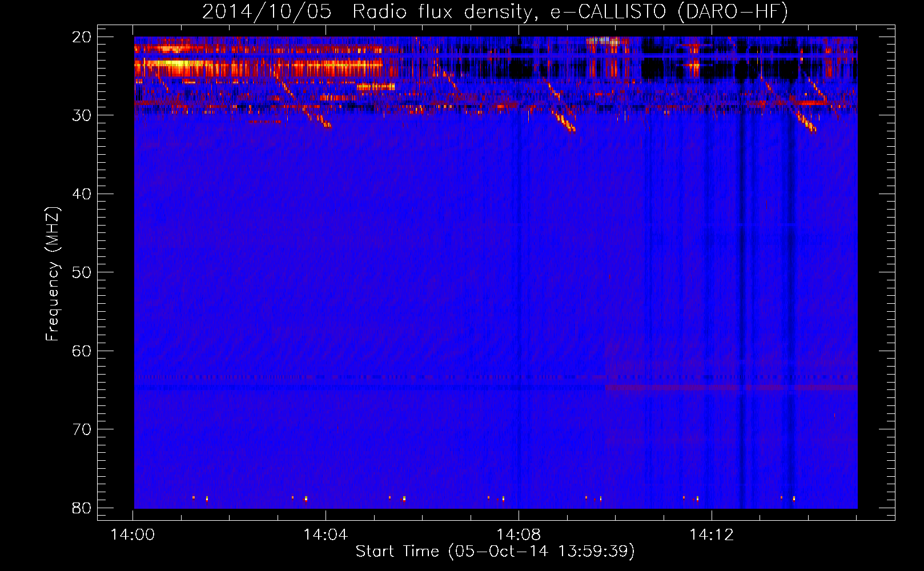Click the 80 frequency tick label
This screenshot has width=924, height=571.
point(82,508)
